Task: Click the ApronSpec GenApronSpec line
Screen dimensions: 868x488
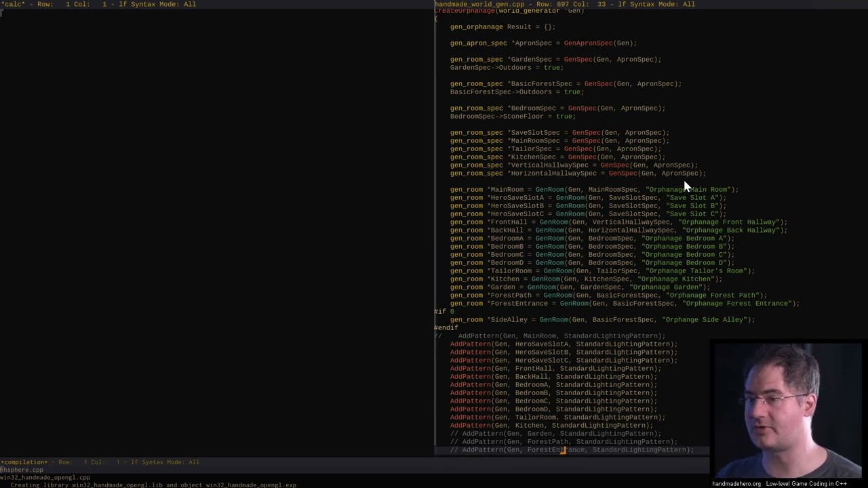Action: point(543,43)
